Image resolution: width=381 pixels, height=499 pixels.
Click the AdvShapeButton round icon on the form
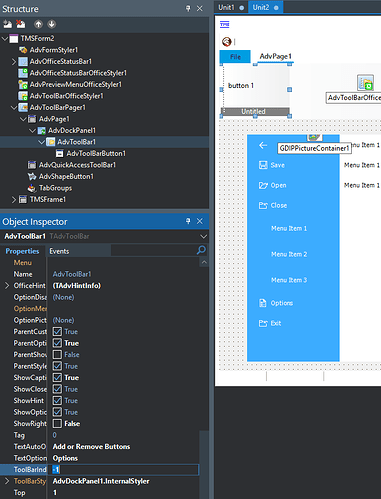227,42
